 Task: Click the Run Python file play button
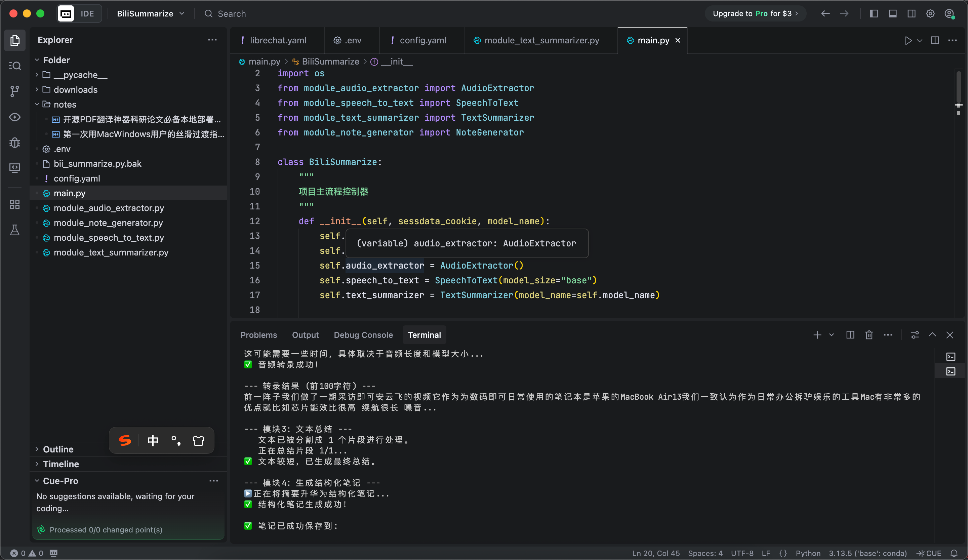click(908, 40)
